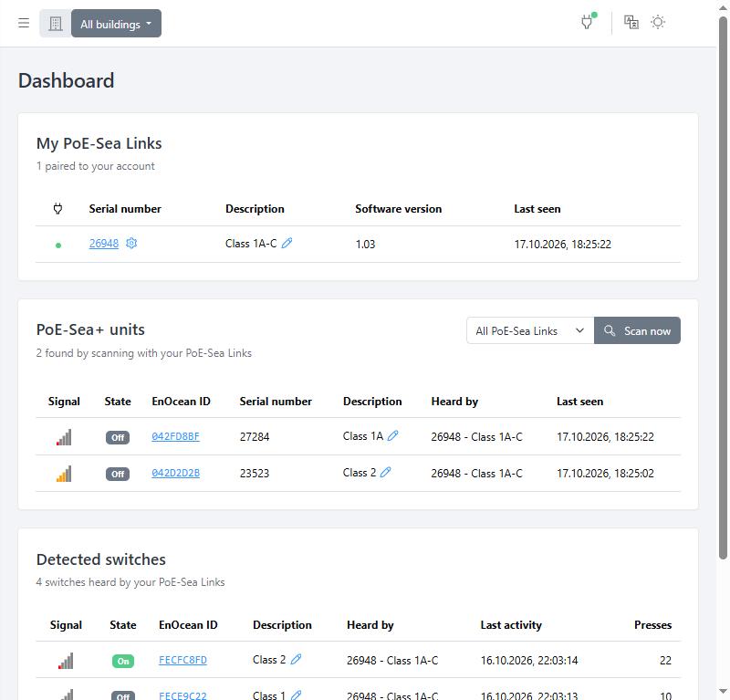Screen dimensions: 730x700
Task: Select serial number 23523 cell
Action: tap(255, 473)
